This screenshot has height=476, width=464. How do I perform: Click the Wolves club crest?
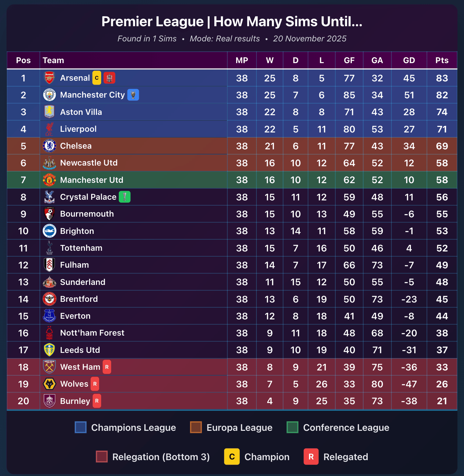(49, 384)
